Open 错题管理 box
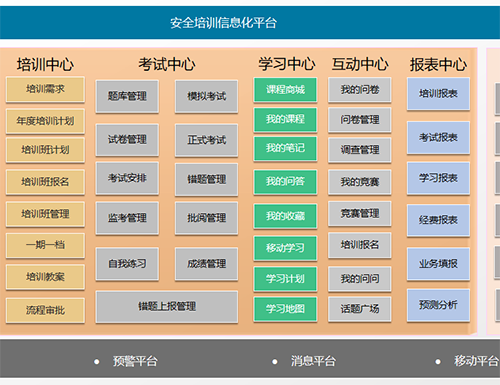The height and width of the screenshot is (385, 500). click(x=207, y=179)
